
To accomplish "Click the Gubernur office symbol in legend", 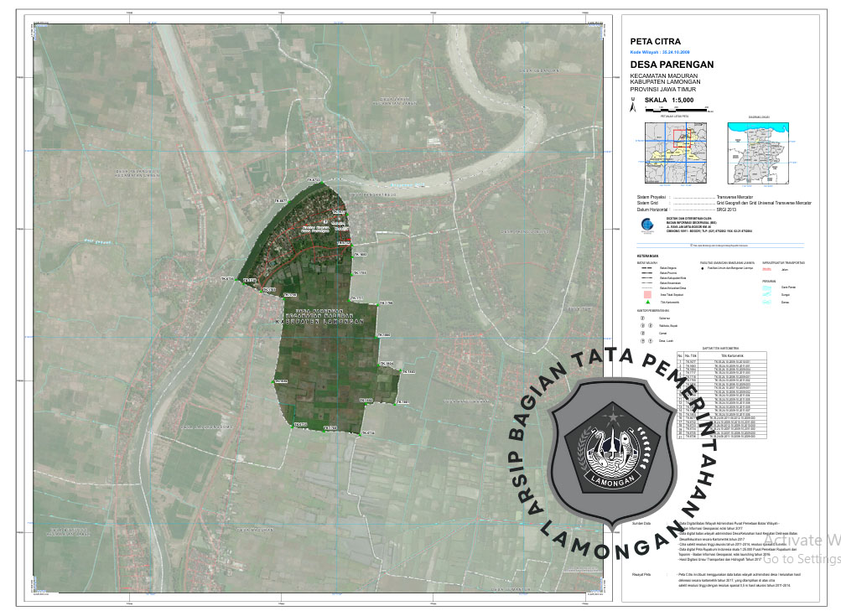I will click(x=642, y=318).
